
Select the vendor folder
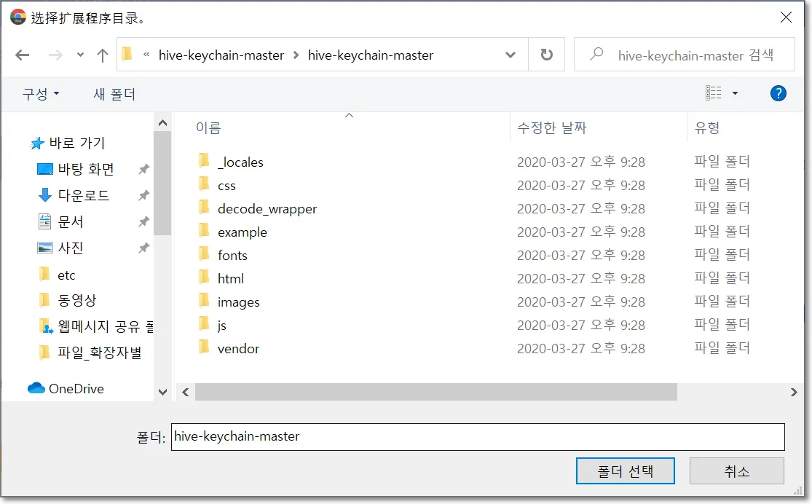click(238, 349)
